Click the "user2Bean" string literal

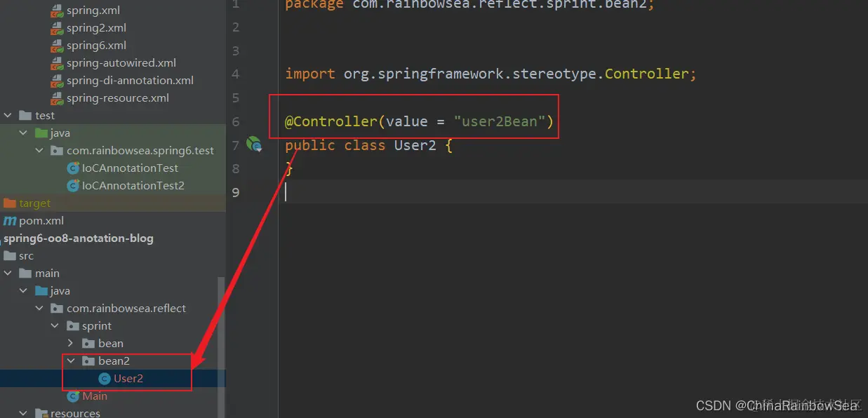click(500, 121)
